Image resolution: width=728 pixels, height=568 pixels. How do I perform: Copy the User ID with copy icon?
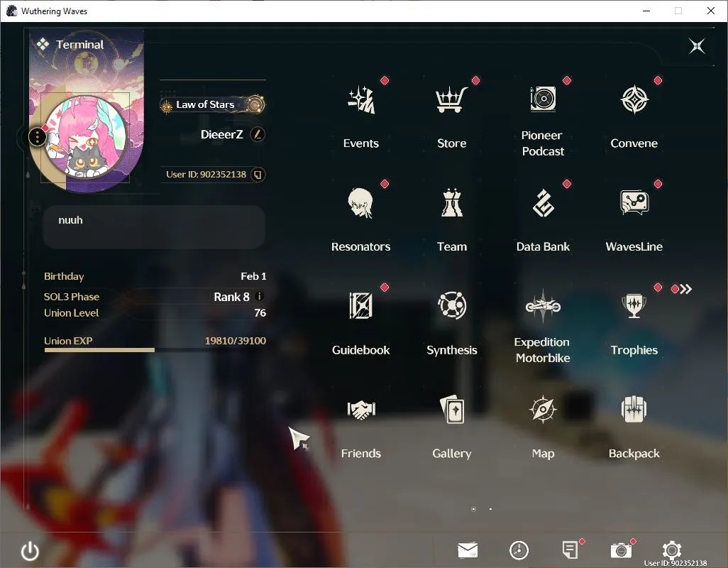click(258, 175)
